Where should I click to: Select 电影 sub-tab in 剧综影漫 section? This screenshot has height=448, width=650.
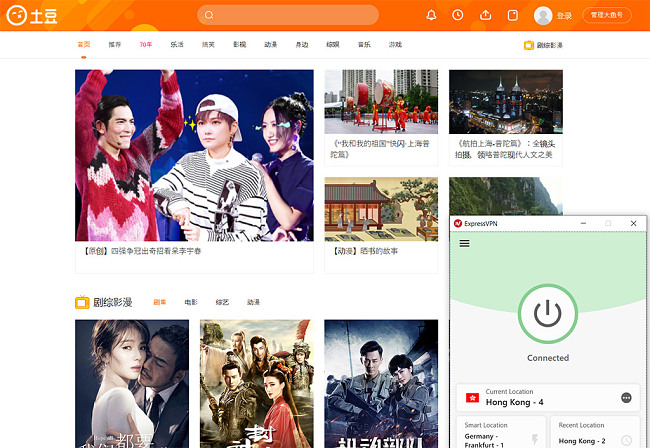coord(191,302)
